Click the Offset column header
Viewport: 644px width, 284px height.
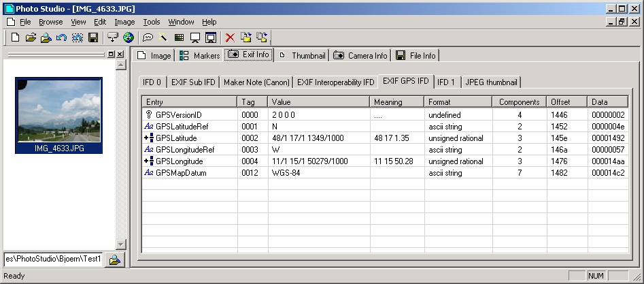tap(567, 102)
